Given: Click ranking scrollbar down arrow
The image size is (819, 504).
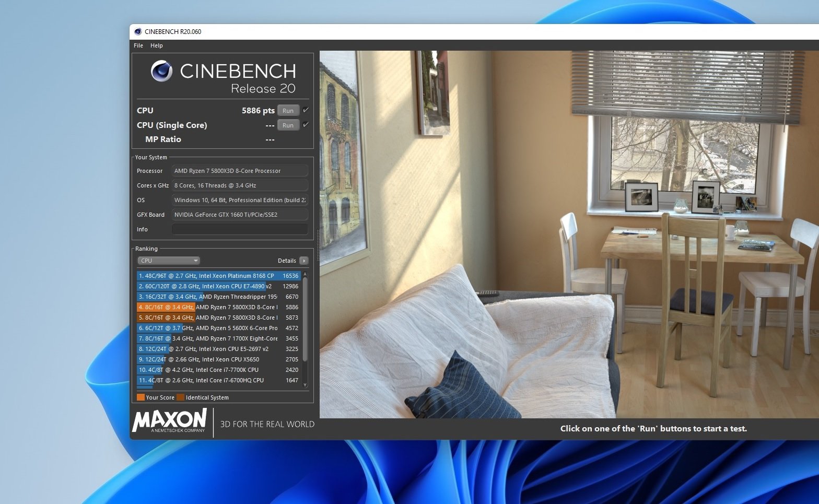Looking at the screenshot, I should click(x=305, y=385).
